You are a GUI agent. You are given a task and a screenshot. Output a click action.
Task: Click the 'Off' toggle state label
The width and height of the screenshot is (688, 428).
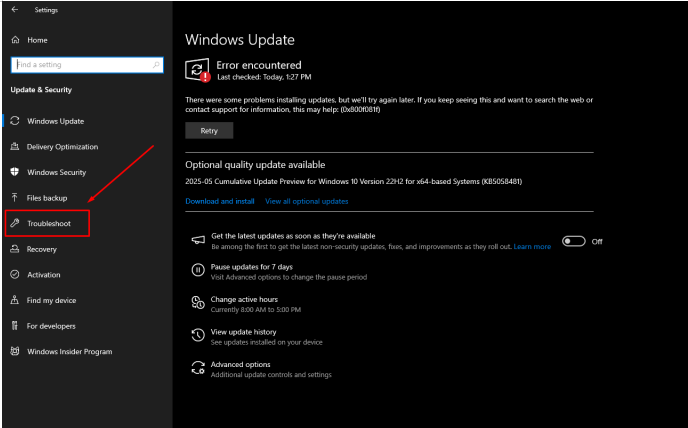(597, 241)
